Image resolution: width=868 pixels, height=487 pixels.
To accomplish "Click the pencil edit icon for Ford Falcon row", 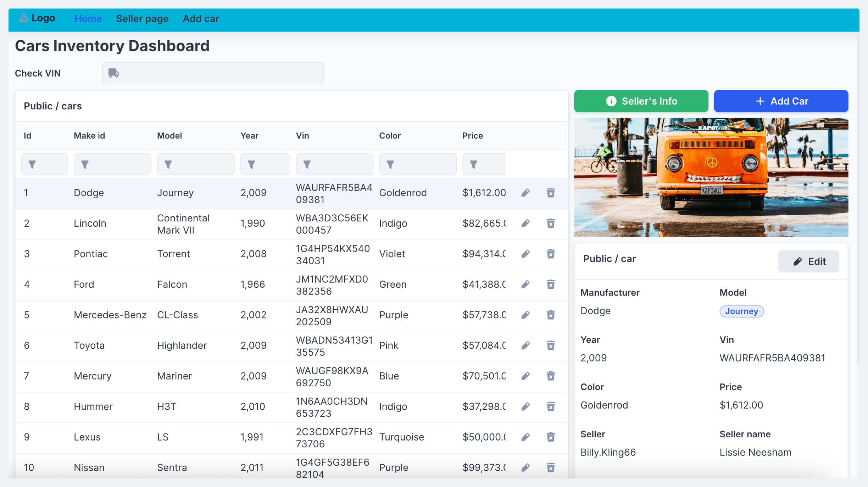I will pos(525,284).
